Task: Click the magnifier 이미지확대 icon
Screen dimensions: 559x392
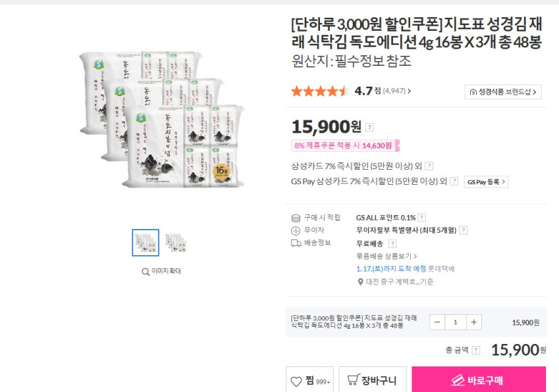Action: [x=146, y=271]
